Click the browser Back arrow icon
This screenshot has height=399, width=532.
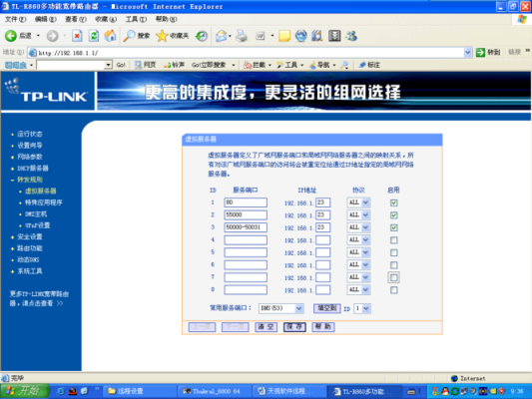pos(11,36)
